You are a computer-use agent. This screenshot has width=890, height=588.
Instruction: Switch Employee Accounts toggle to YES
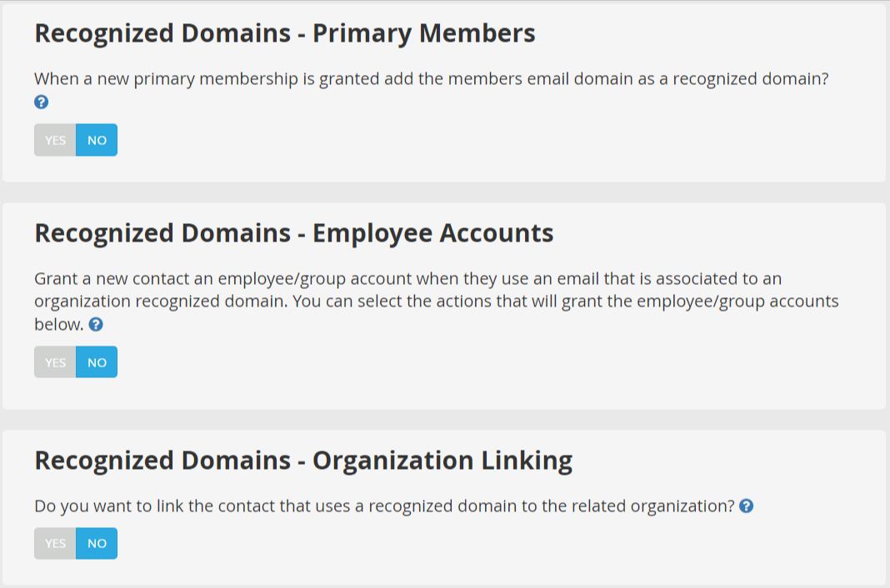(55, 362)
